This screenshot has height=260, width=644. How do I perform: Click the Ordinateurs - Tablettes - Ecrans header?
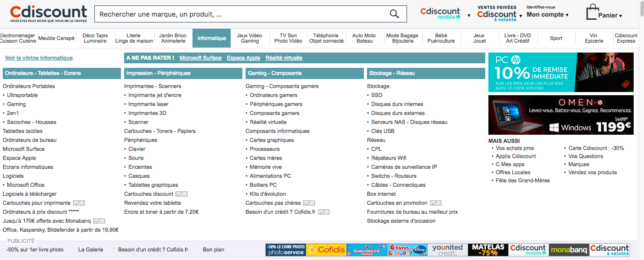tap(62, 73)
